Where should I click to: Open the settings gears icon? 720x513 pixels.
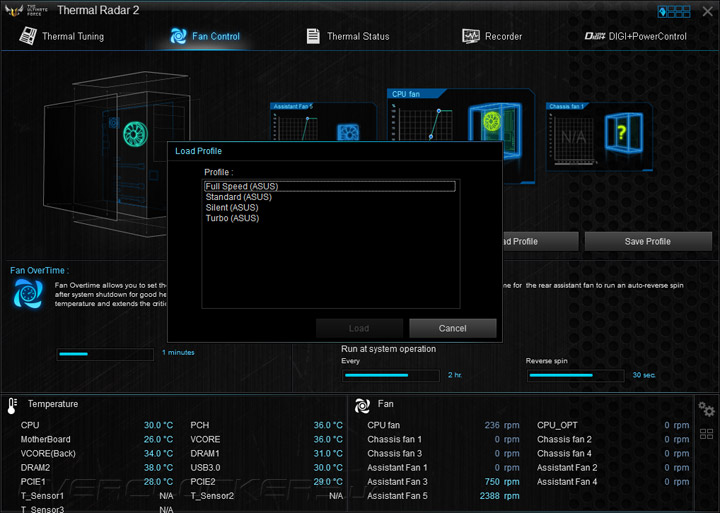tap(706, 409)
